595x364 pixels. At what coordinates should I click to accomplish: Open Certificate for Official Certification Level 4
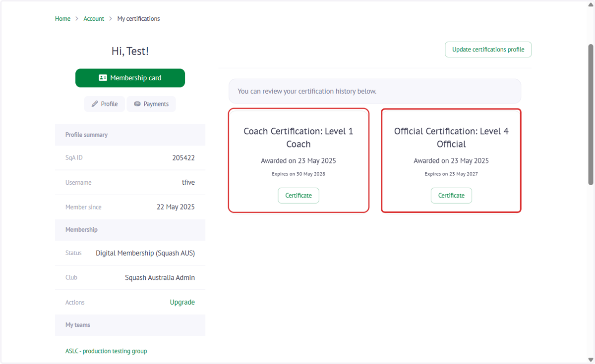click(451, 196)
